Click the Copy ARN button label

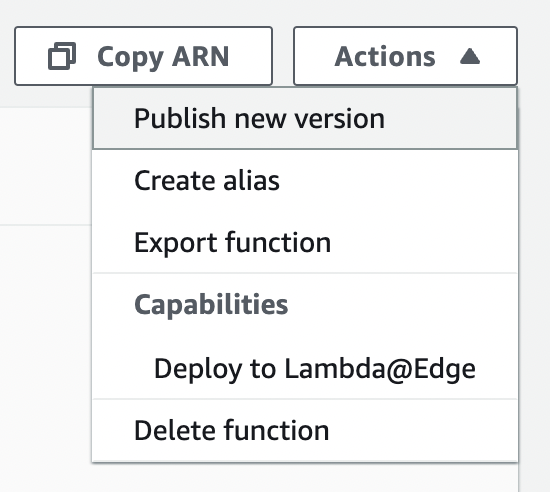click(163, 57)
